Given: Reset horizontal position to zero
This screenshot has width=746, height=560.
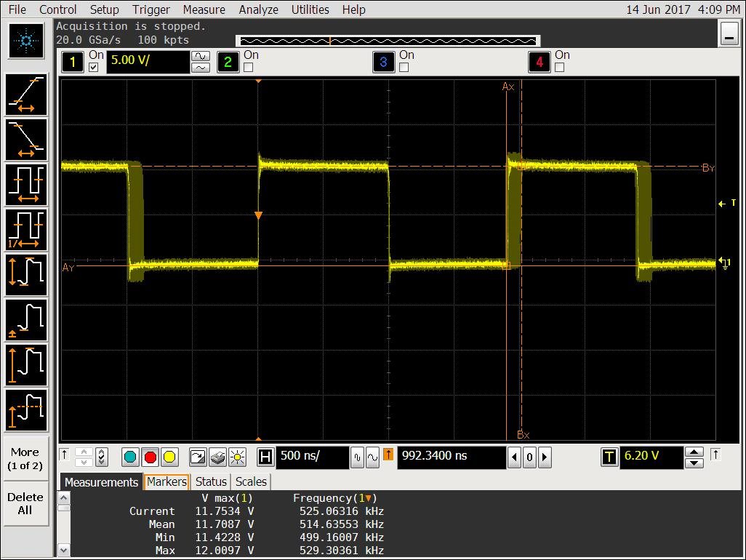Looking at the screenshot, I should [529, 457].
